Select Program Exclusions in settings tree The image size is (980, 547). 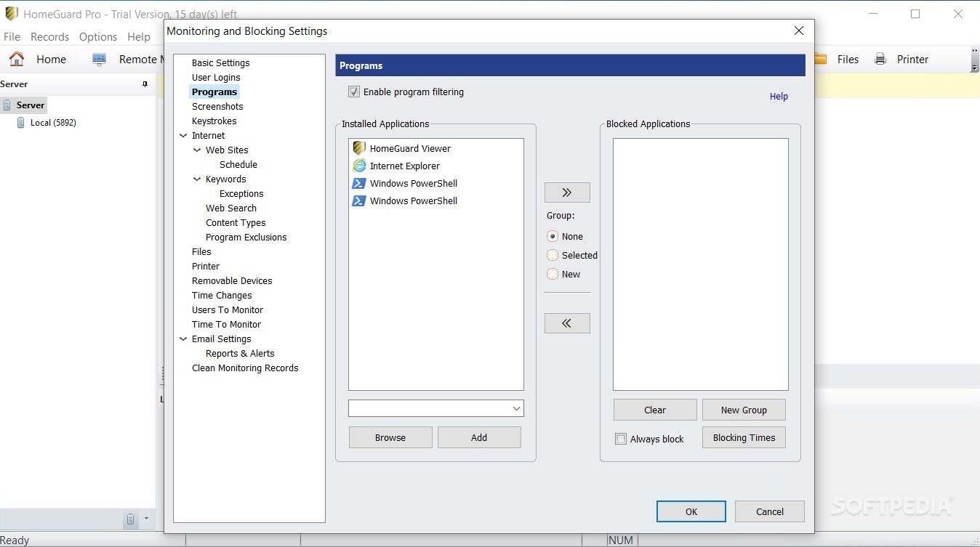246,237
